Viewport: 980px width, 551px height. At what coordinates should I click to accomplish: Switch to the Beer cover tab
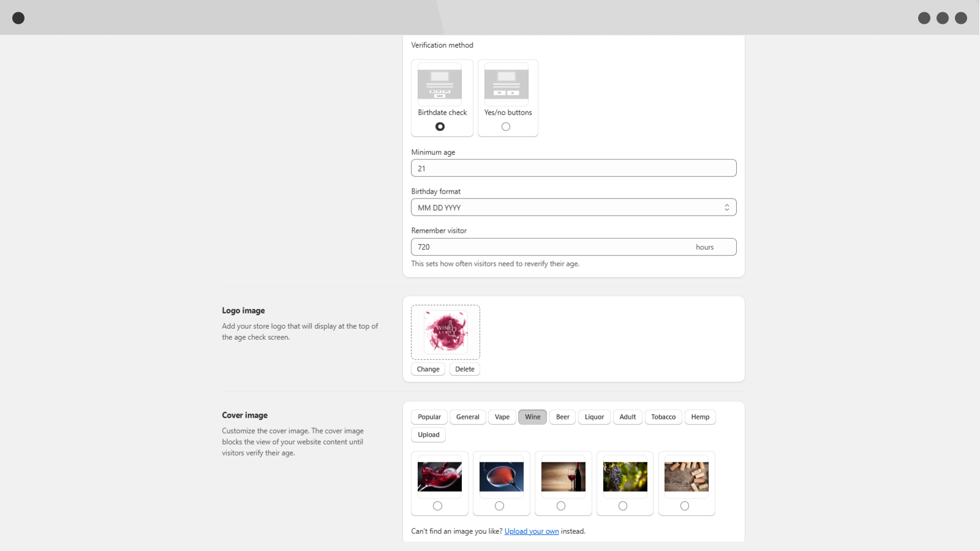pos(563,417)
